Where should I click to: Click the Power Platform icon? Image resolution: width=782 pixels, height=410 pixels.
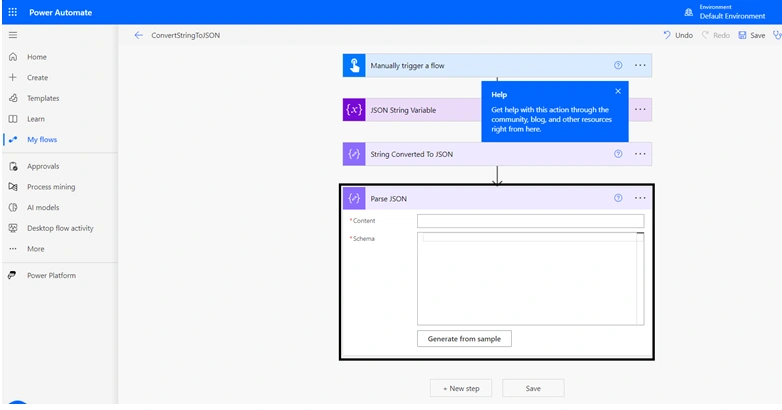[x=12, y=275]
